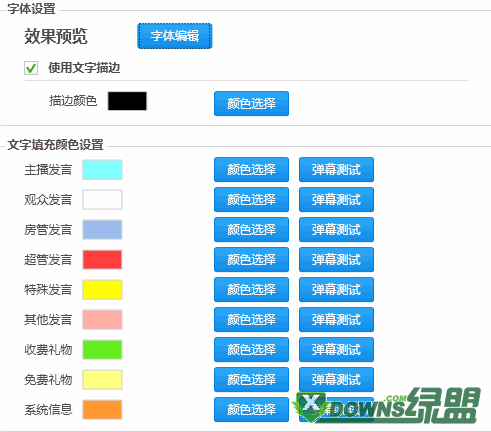Click 颜色选择 for 收费礼物

pyautogui.click(x=251, y=350)
